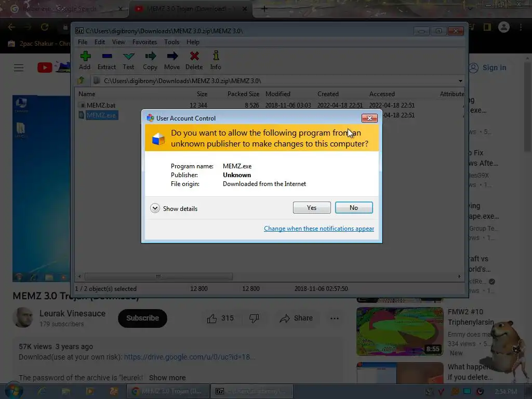Expand the 7-Zip address path dropdown

pyautogui.click(x=460, y=81)
